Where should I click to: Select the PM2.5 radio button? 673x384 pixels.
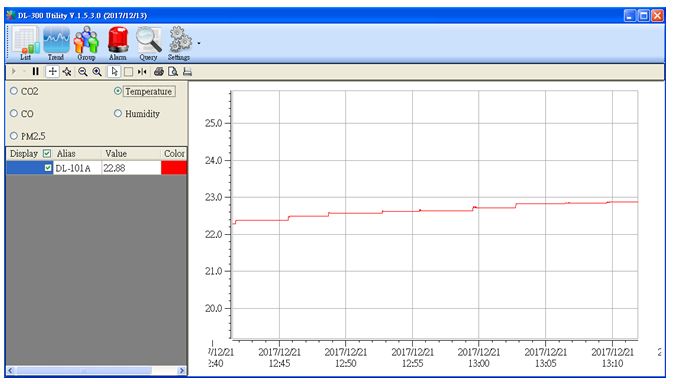click(14, 136)
